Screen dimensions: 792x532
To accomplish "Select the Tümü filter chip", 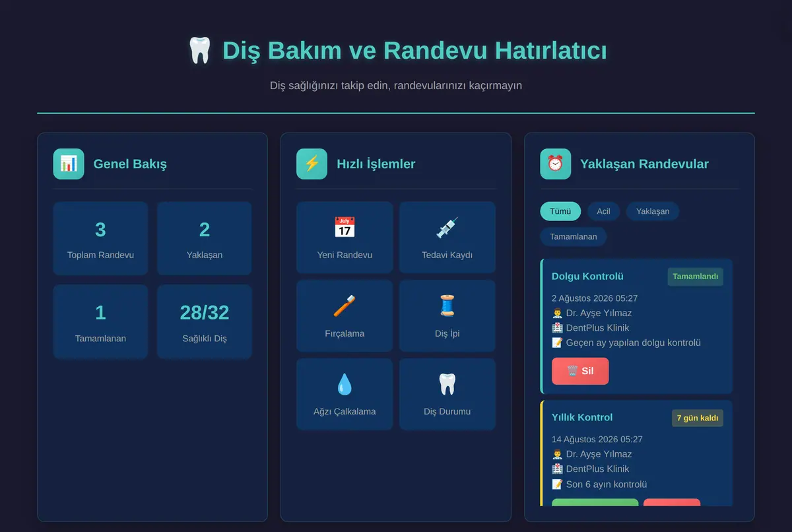I will (x=560, y=211).
